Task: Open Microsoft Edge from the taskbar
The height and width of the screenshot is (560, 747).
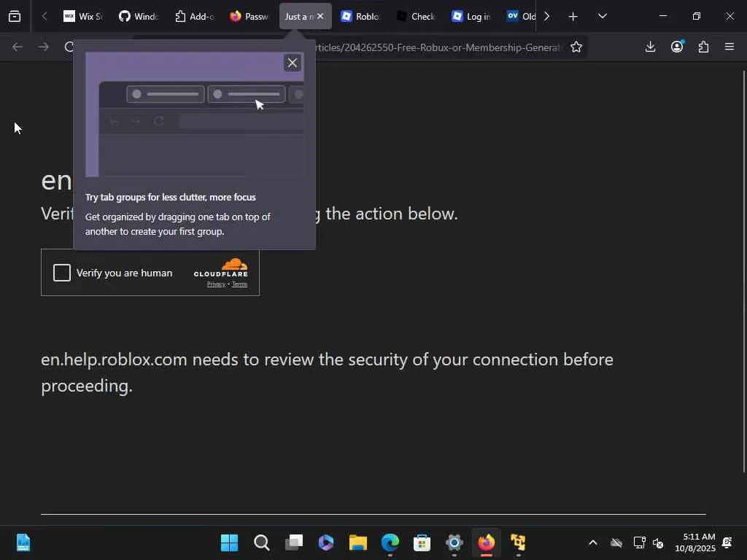Action: pos(390,542)
